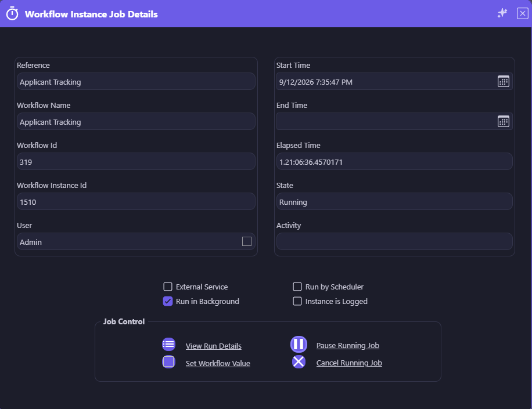
Task: Check Instance is Logged
Action: [297, 301]
